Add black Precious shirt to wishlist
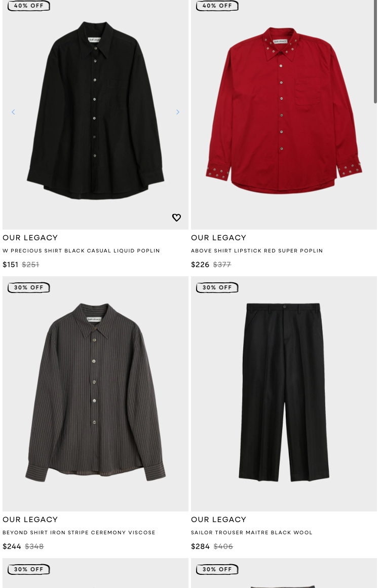Viewport: 380px width, 588px height. coord(176,217)
